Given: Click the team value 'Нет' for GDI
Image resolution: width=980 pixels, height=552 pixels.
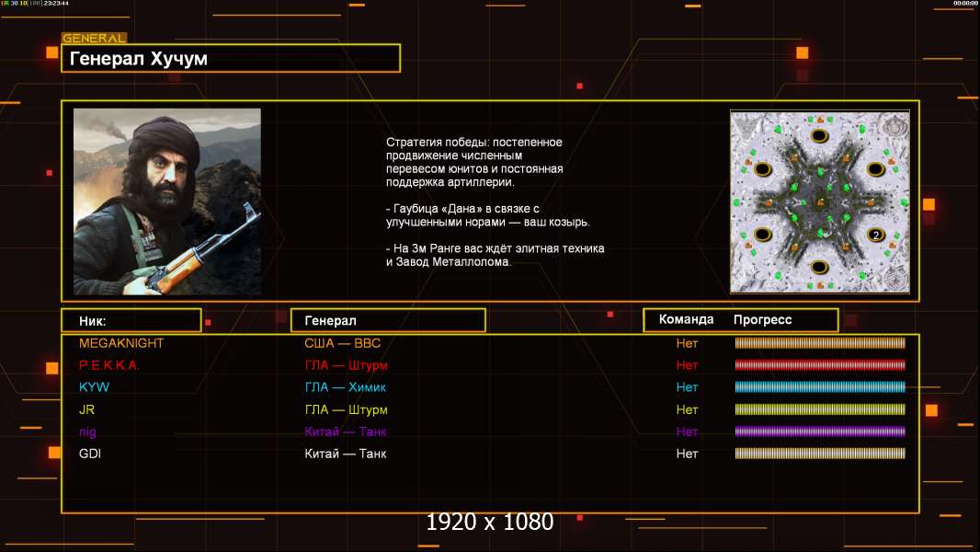Looking at the screenshot, I should point(687,454).
